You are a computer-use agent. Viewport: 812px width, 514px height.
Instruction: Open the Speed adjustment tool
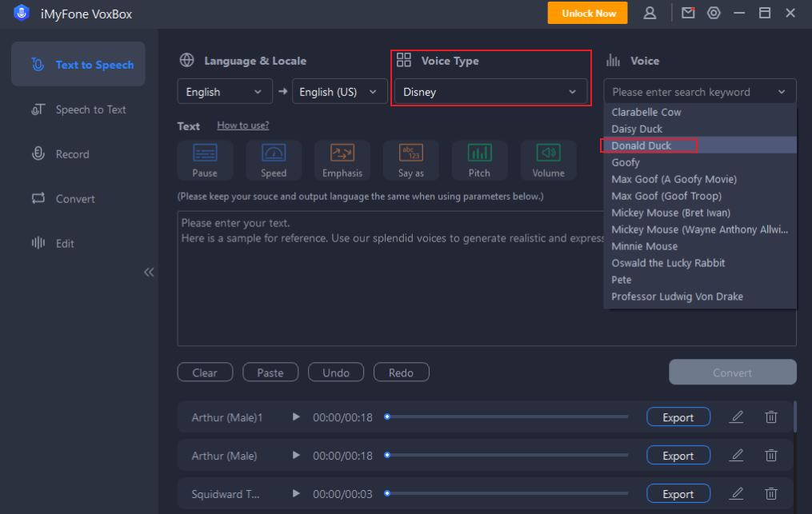tap(274, 161)
